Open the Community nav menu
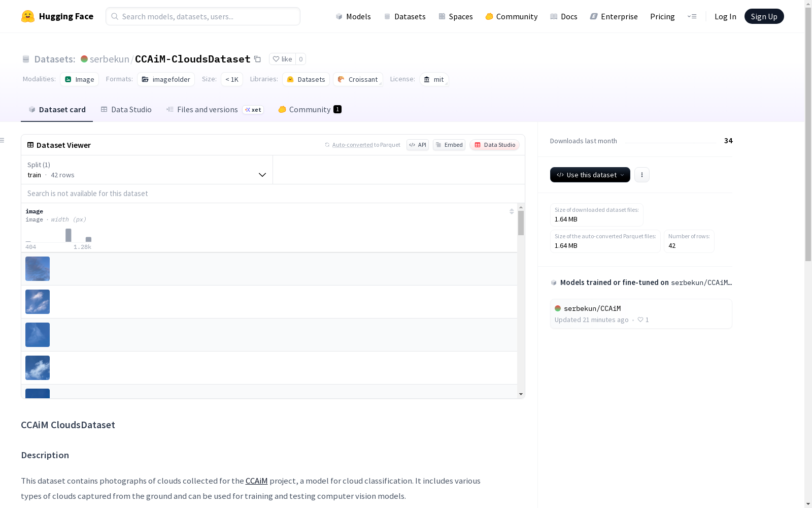 [512, 16]
